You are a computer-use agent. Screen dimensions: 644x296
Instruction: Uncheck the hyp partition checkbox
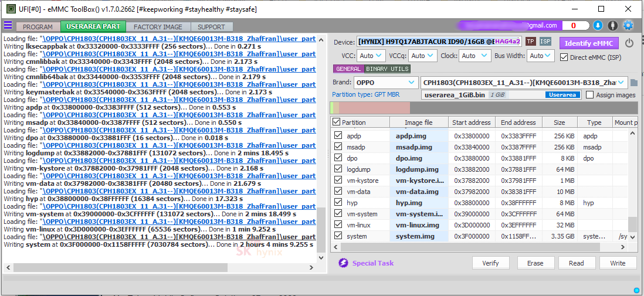point(338,202)
